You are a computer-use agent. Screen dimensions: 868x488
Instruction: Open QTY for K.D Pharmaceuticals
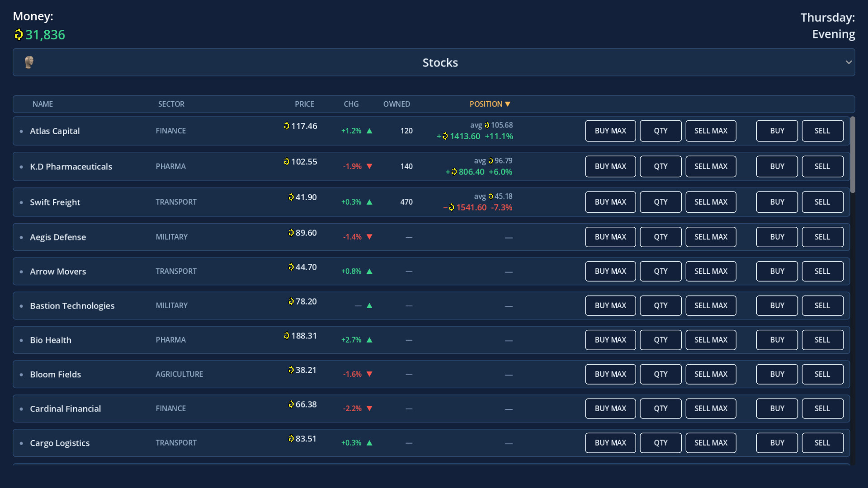[x=660, y=166]
